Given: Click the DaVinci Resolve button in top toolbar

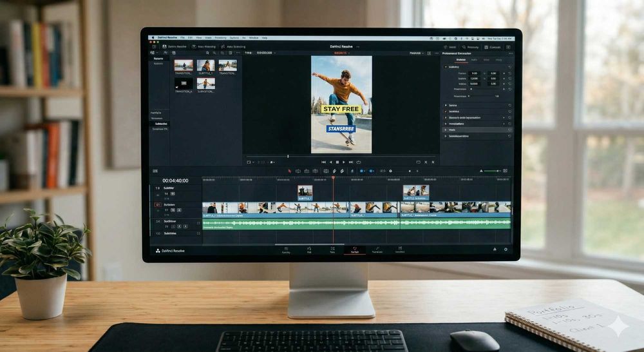Looking at the screenshot, I should (x=175, y=46).
